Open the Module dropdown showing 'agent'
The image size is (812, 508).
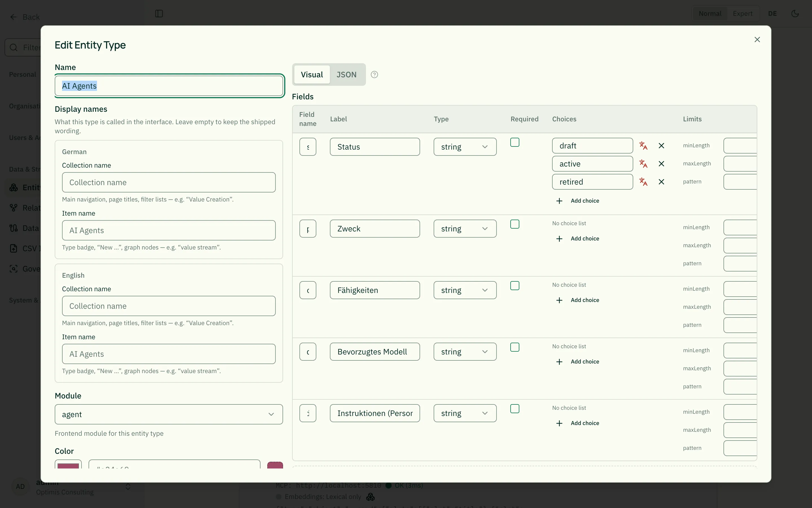coord(169,414)
